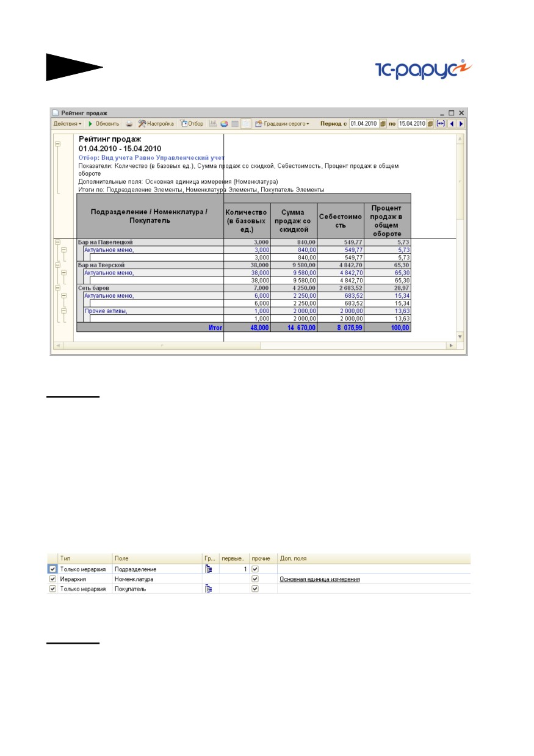The width and height of the screenshot is (534, 756).
Task: Open calendar picker for end date 15.04.2010
Action: (430, 123)
